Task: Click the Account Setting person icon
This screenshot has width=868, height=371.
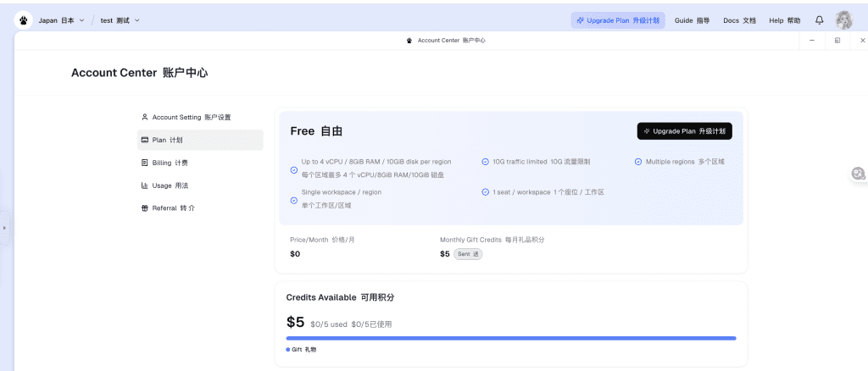Action: click(144, 117)
